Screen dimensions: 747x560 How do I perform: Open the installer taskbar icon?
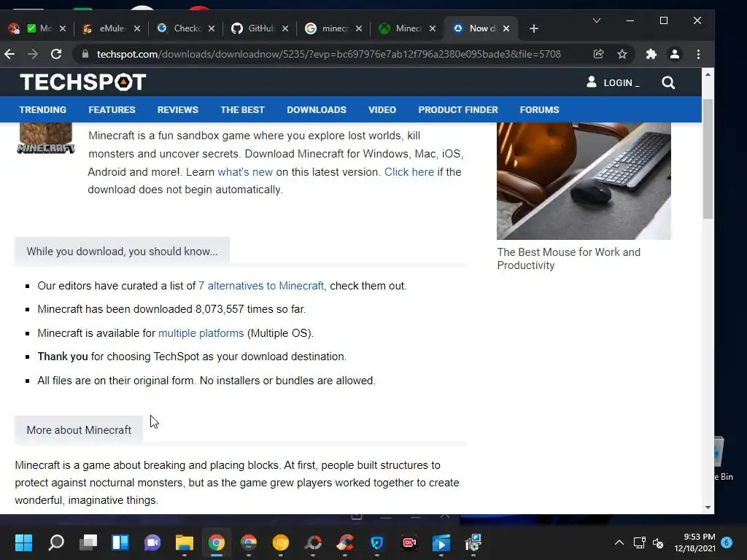[473, 542]
